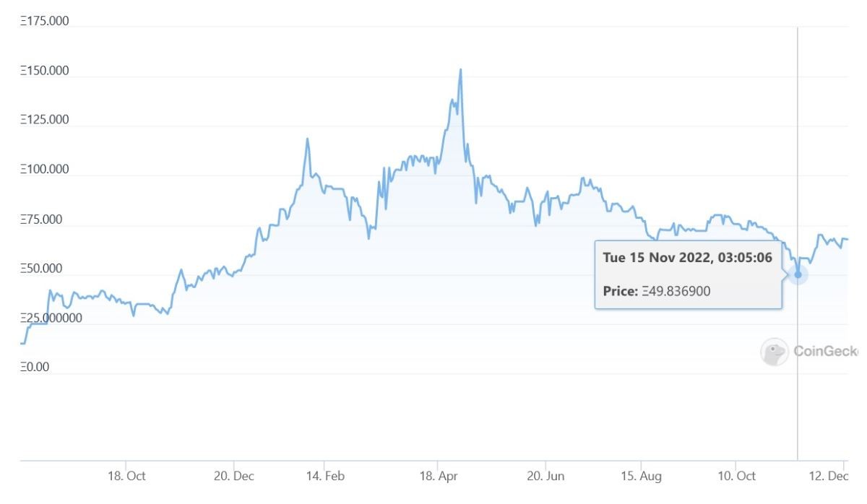Screen dimensions: 867x504
Task: Click the CoinGecko watermark text
Action: [825, 352]
